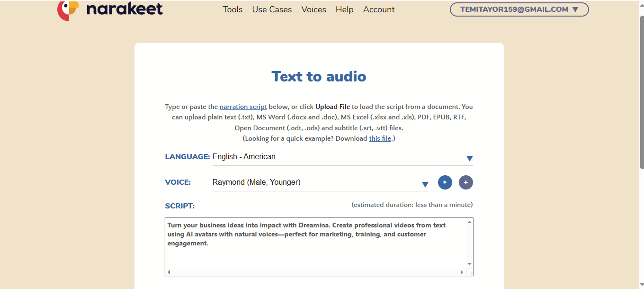Open the Language dropdown arrow
Viewport: 644px width, 289px height.
(469, 159)
